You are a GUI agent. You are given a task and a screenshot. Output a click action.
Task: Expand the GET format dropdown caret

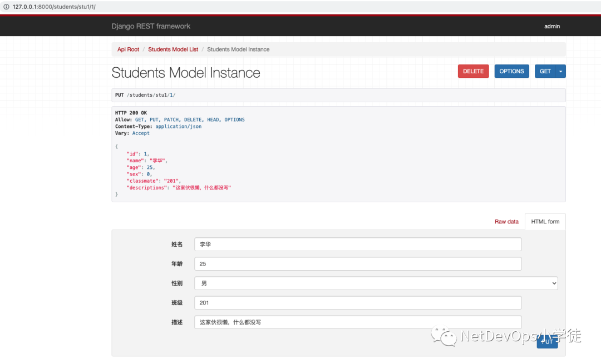561,71
